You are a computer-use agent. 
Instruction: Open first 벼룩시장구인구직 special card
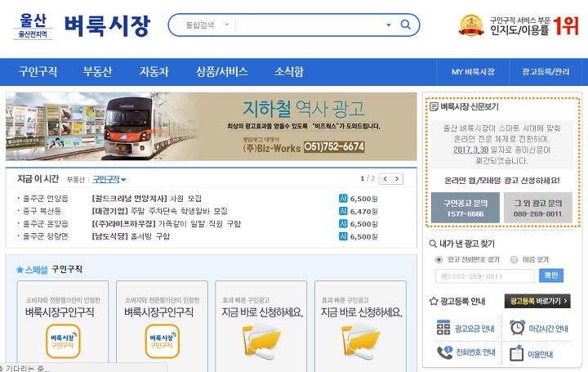[63, 326]
